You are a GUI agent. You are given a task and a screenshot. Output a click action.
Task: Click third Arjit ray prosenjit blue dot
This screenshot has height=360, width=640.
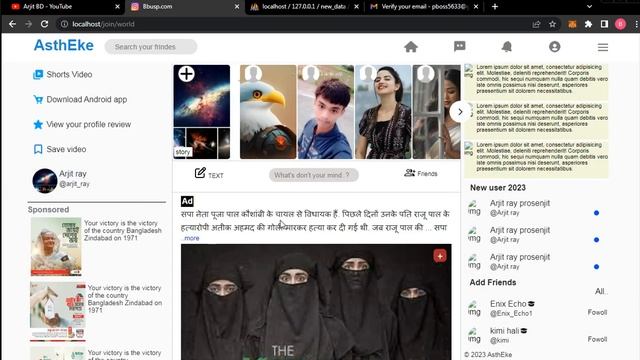(x=596, y=267)
